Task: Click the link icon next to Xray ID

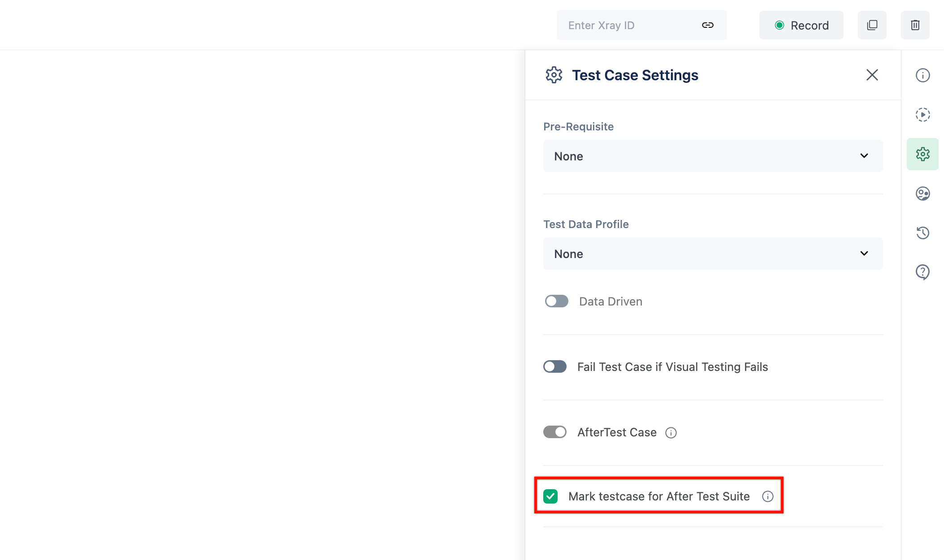Action: click(707, 25)
